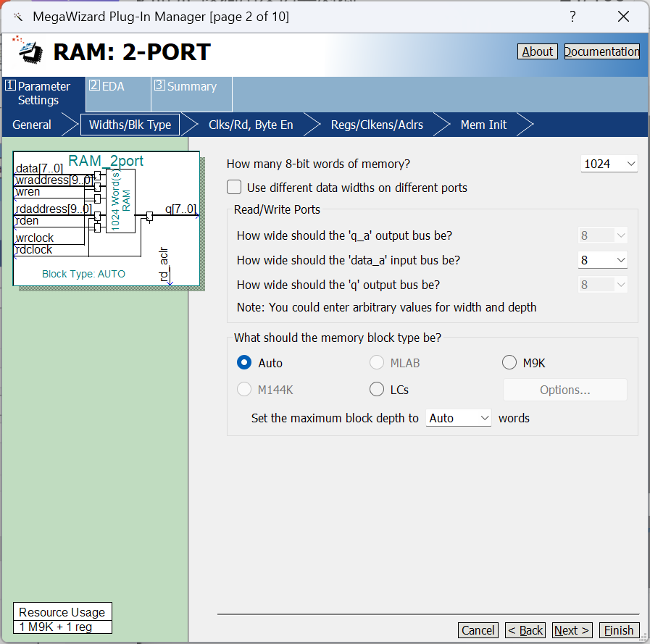Click the '1024 Word(s) RAM' block in diagram
This screenshot has height=644, width=650.
coord(120,201)
